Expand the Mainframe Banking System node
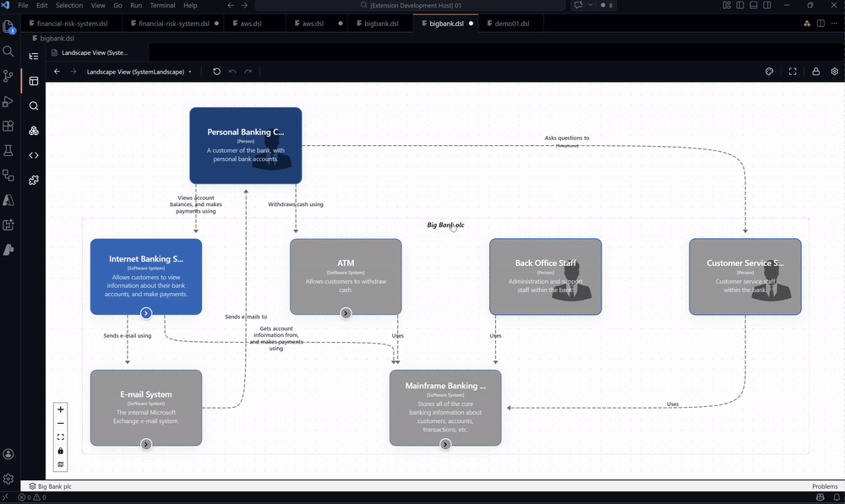The width and height of the screenshot is (845, 504). (445, 444)
